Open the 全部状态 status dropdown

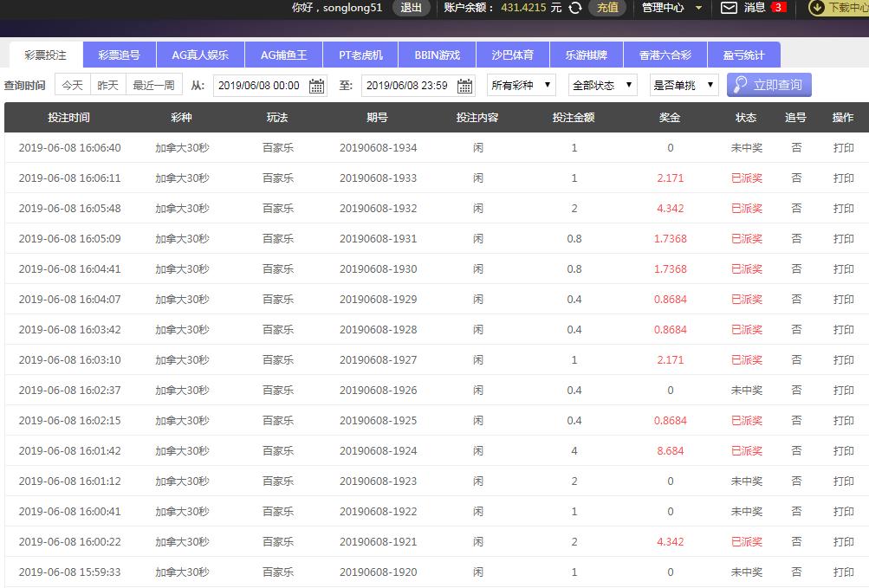pyautogui.click(x=602, y=86)
